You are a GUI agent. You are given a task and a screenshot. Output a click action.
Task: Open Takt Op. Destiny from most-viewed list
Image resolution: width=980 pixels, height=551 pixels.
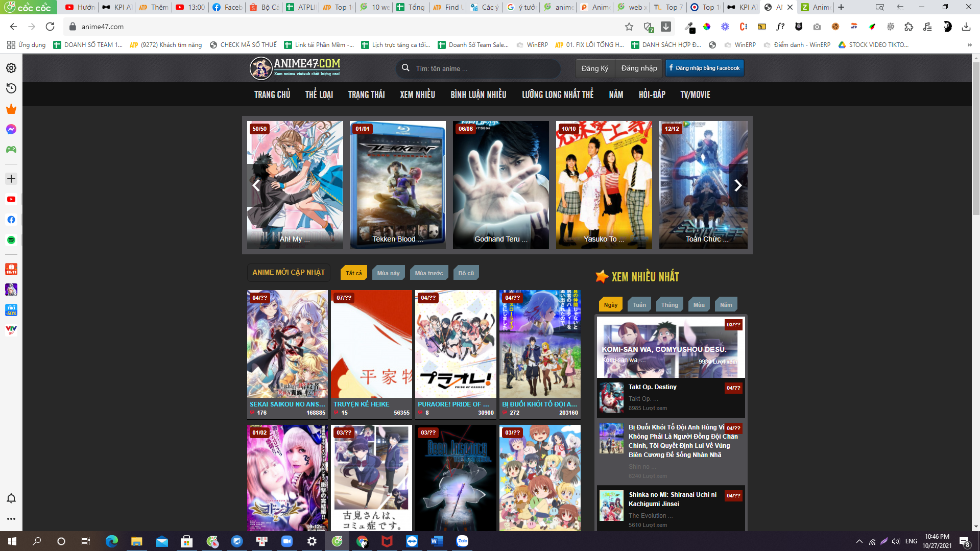tap(652, 387)
